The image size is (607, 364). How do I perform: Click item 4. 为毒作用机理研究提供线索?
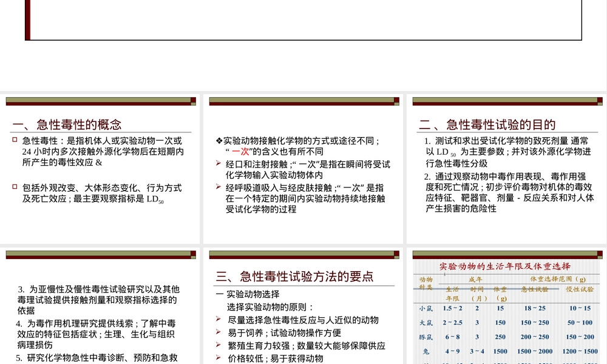click(x=96, y=334)
